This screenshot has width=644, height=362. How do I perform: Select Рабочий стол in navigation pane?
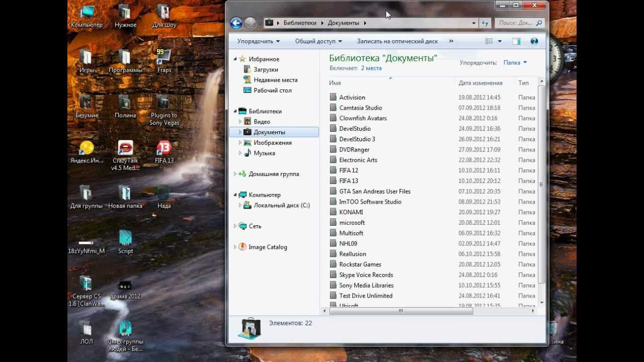(272, 90)
